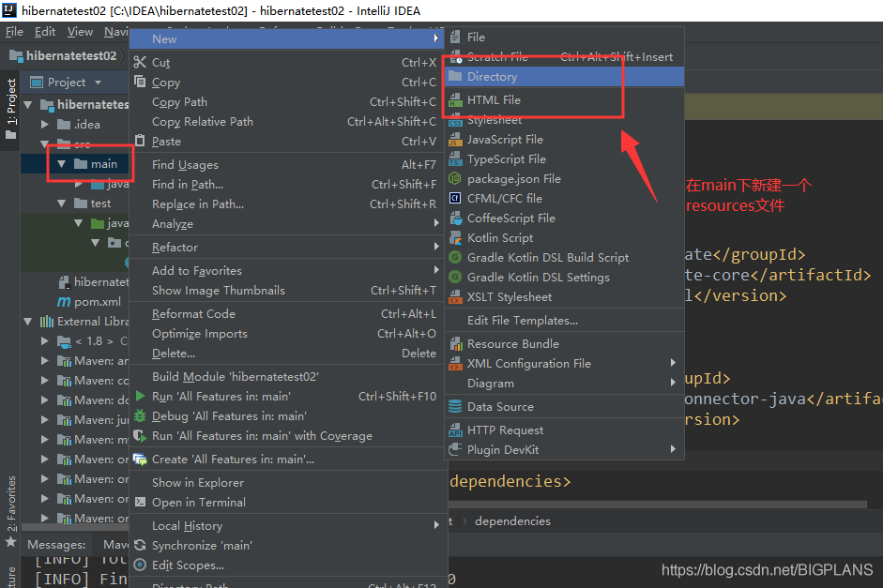The image size is (883, 588).
Task: Click the green Run arrow icon
Action: click(x=140, y=396)
